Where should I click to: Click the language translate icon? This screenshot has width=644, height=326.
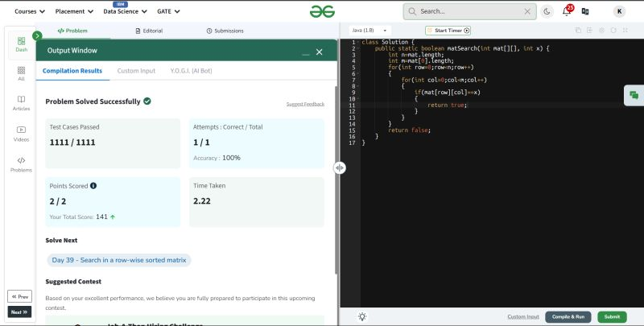tap(585, 11)
